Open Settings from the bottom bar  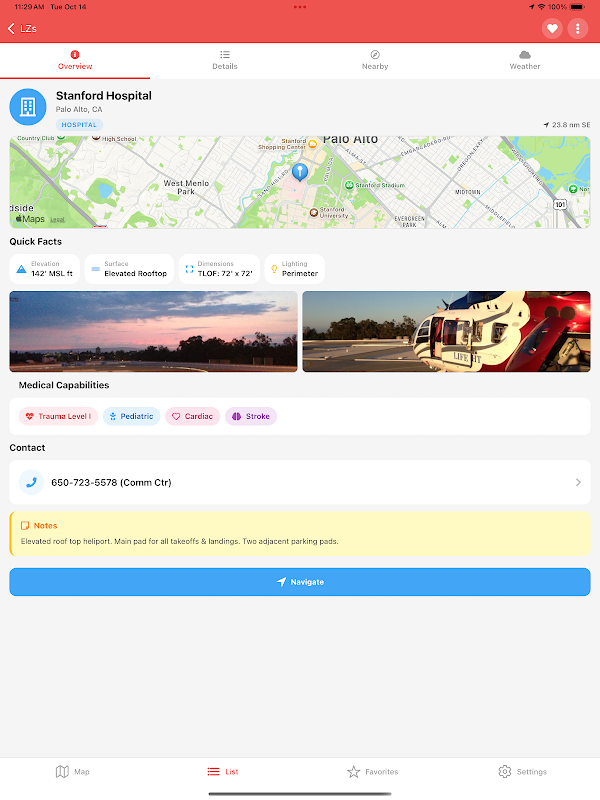pos(522,771)
